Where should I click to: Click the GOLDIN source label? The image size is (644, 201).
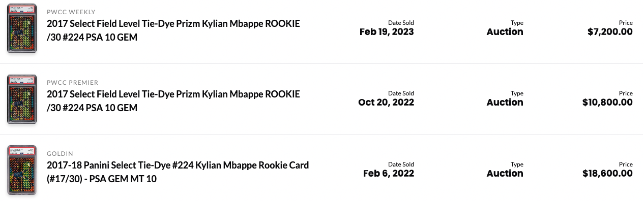pos(60,153)
